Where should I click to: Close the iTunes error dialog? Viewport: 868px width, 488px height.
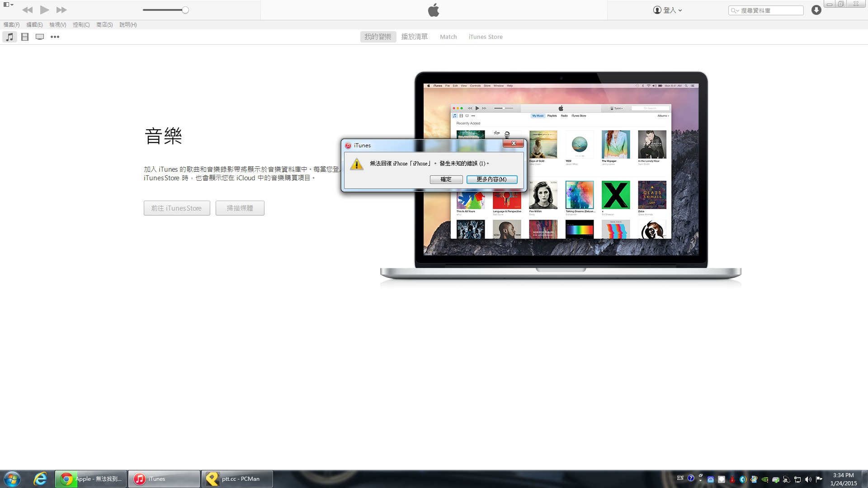[x=514, y=143]
